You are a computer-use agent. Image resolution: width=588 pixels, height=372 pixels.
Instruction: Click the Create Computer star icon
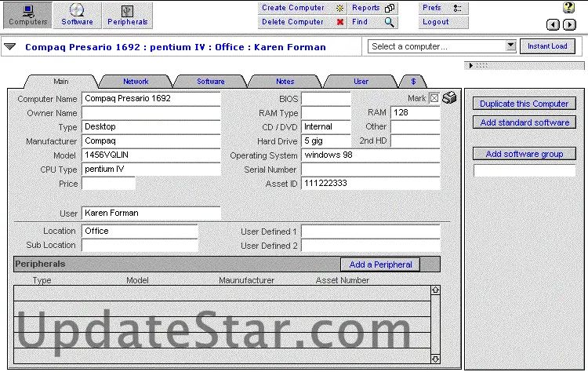click(339, 8)
